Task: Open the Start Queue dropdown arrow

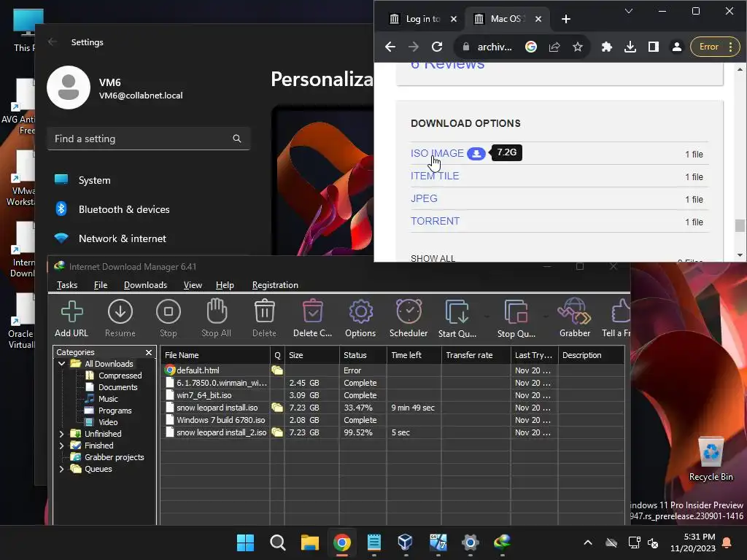Action: (x=487, y=316)
